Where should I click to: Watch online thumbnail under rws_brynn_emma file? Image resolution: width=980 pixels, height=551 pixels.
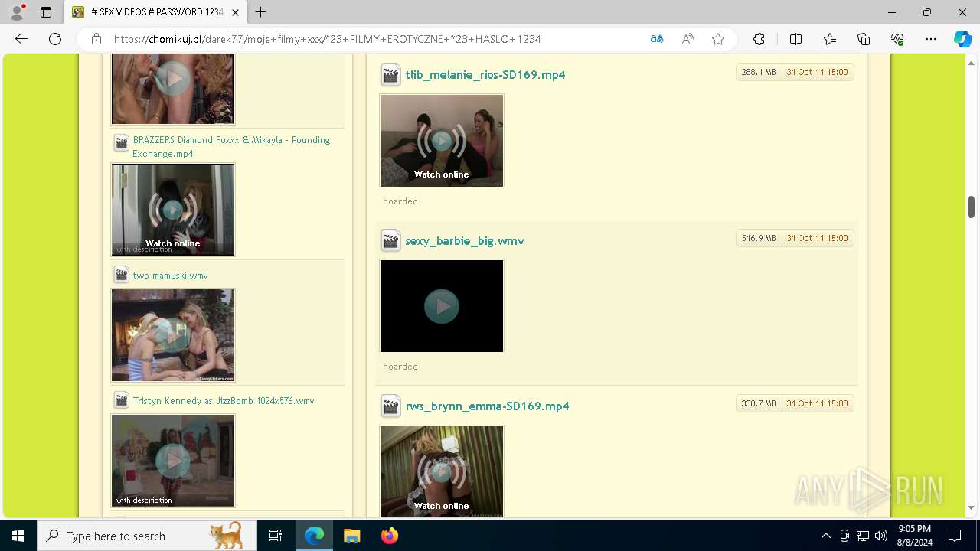(x=442, y=471)
